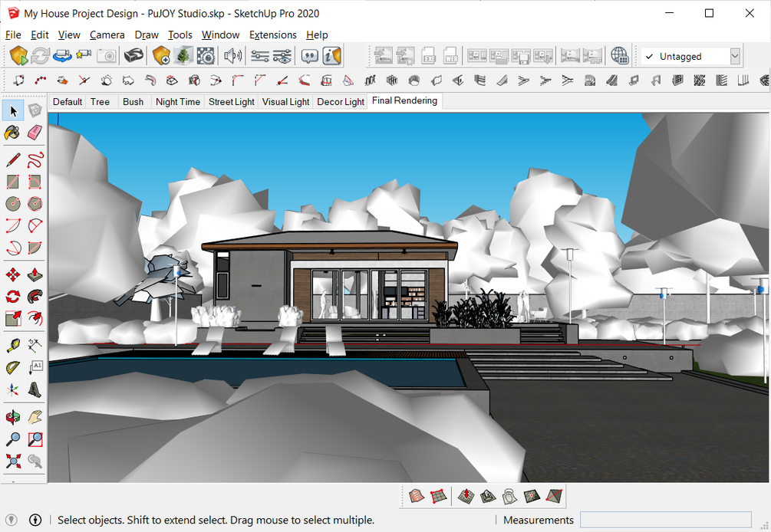Switch to the Night Time scene tab

pyautogui.click(x=177, y=102)
